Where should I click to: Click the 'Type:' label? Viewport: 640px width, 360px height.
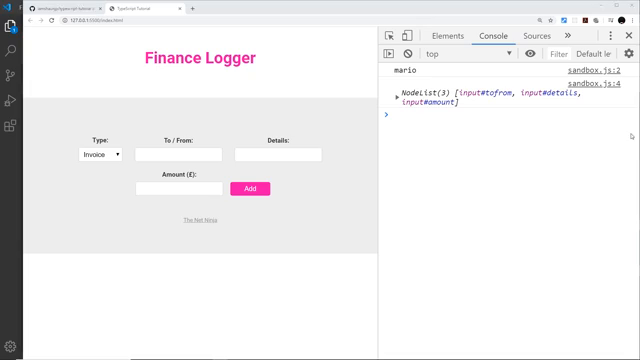(100, 140)
